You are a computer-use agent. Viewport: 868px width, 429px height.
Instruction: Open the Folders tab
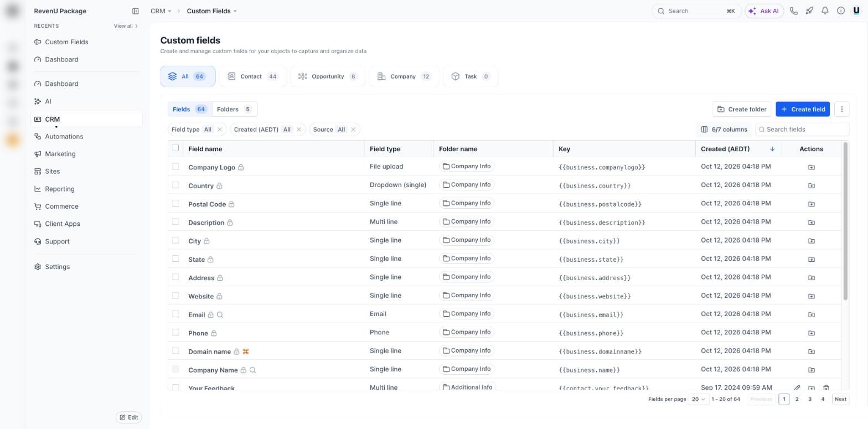234,109
